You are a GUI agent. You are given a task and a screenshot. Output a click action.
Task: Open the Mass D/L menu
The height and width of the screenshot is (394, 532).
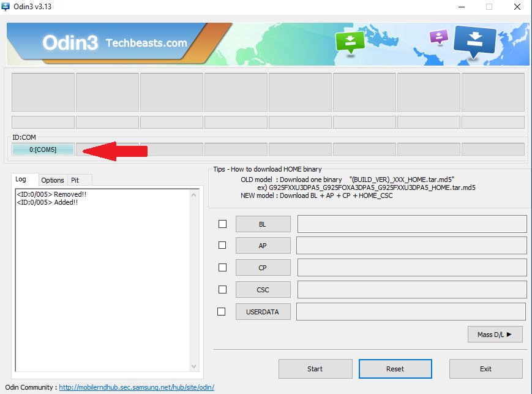(x=495, y=335)
